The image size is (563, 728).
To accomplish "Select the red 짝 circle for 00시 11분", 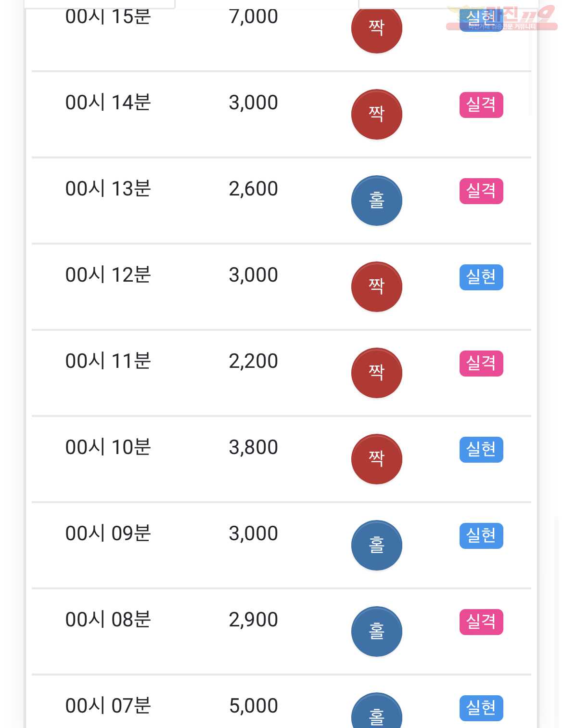I will 377,373.
